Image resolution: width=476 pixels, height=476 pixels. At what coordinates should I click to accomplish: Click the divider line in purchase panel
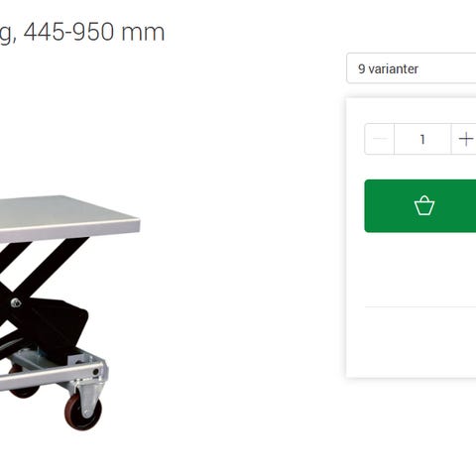[x=420, y=306]
